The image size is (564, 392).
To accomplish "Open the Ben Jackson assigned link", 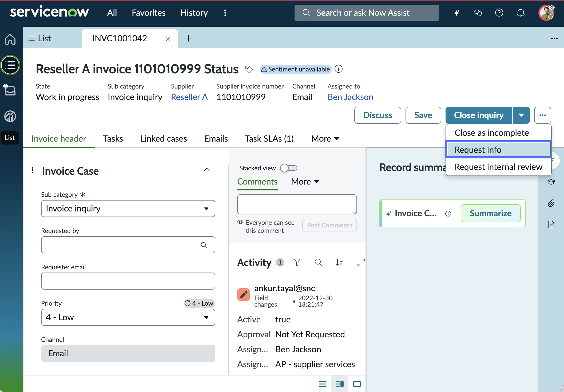I will coord(350,97).
